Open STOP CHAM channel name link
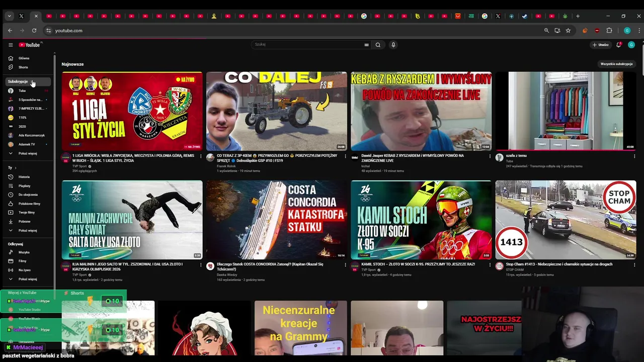This screenshot has width=644, height=362. [515, 269]
